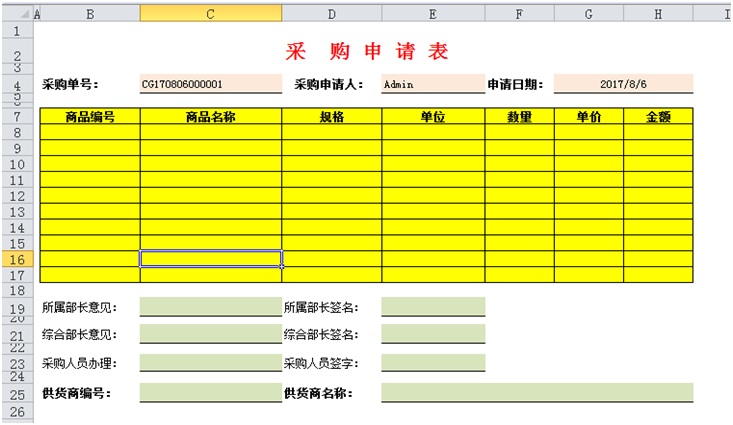Image resolution: width=733 pixels, height=425 pixels.
Task: Click the wide green 供货商名称 input field
Action: (537, 393)
